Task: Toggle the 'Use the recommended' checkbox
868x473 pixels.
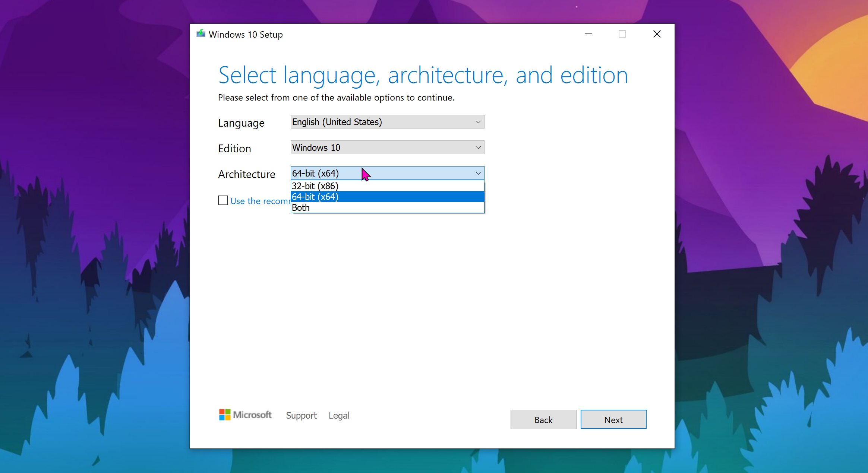Action: coord(222,200)
